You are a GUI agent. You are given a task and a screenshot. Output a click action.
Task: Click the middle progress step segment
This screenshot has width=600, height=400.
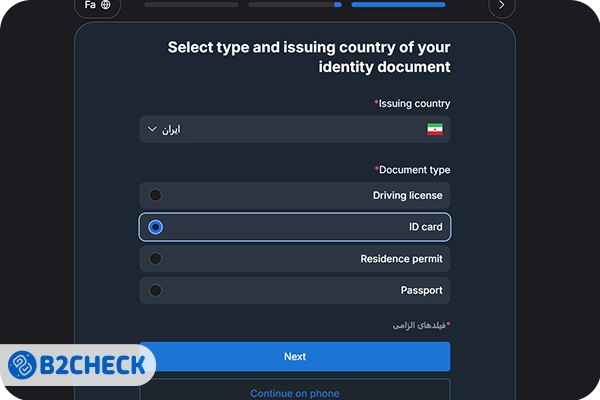(x=294, y=5)
